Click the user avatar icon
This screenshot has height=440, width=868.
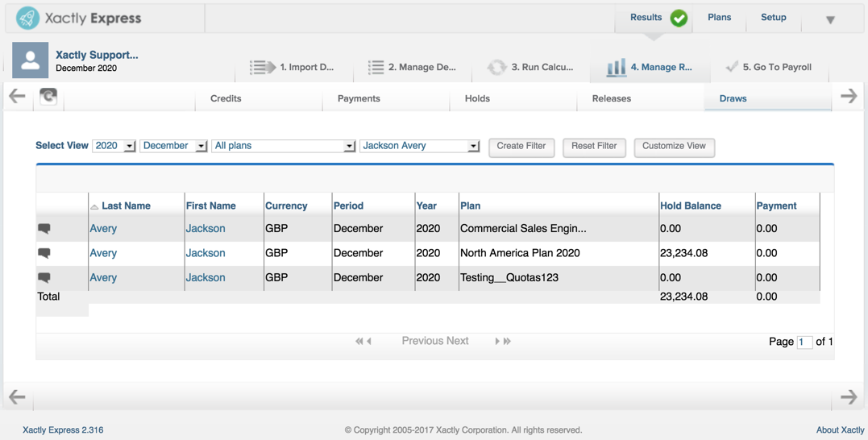point(31,60)
